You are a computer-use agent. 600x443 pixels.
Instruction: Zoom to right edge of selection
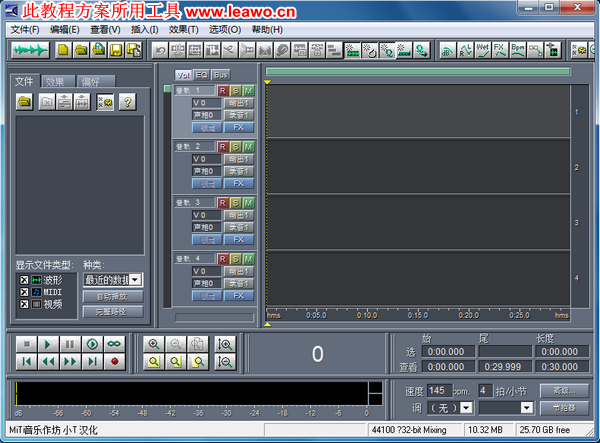(198, 362)
